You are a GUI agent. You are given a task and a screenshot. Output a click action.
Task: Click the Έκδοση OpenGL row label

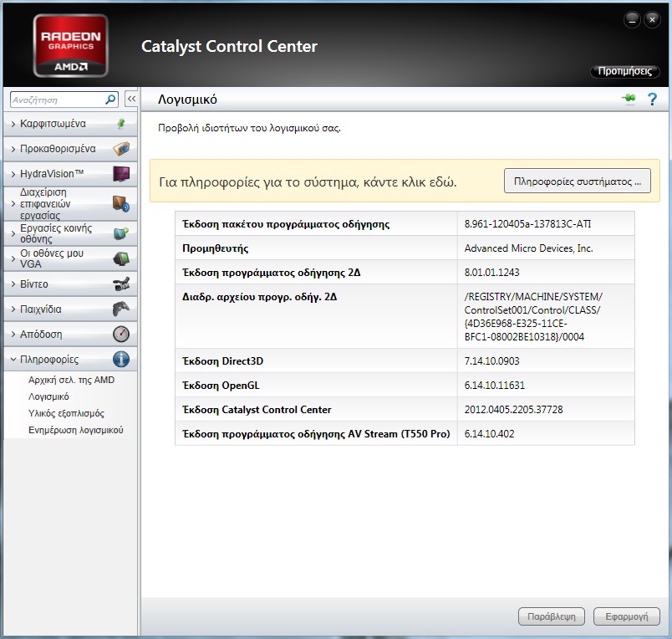221,385
